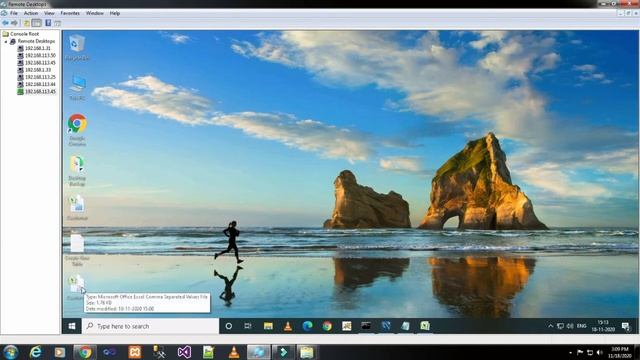Open the command prompt window in remote taskbar
Image resolution: width=640 pixels, height=360 pixels.
pyautogui.click(x=366, y=326)
